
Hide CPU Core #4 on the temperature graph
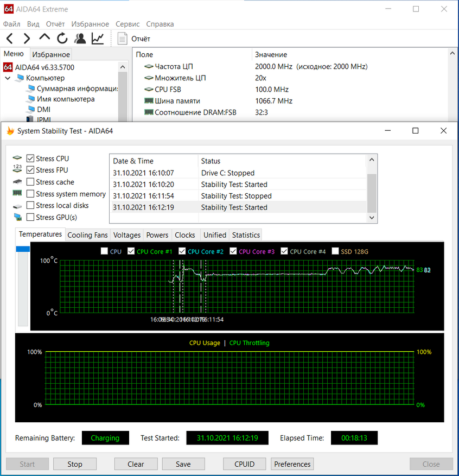284,251
